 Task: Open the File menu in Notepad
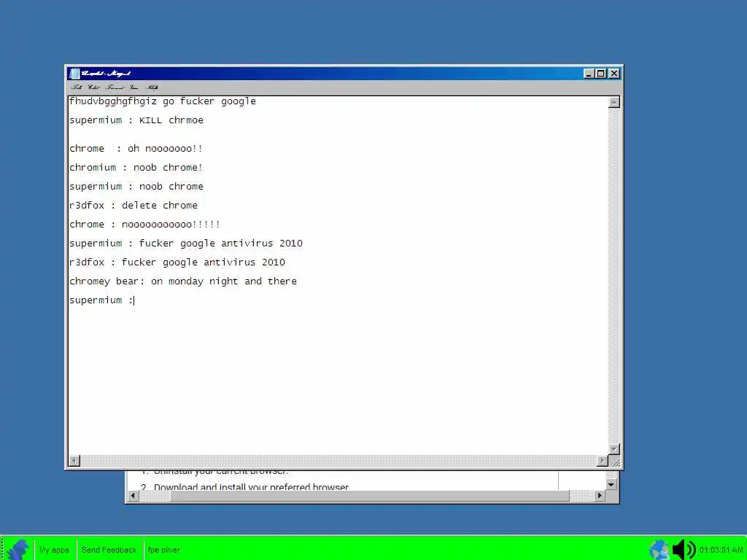click(76, 87)
